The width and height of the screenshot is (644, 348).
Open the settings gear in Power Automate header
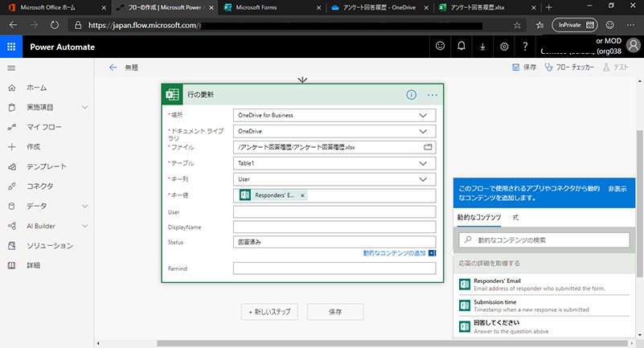(504, 47)
